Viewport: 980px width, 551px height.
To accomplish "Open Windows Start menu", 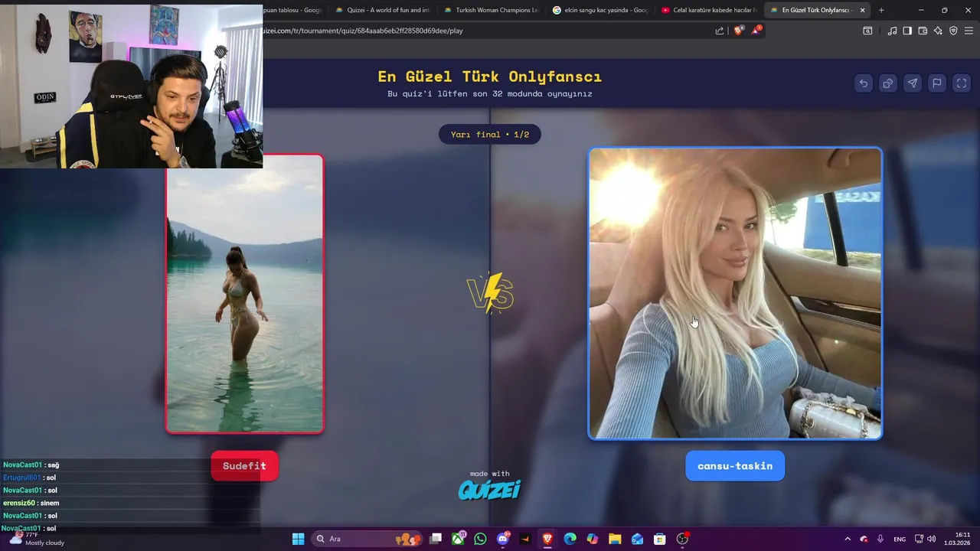I will coord(298,539).
